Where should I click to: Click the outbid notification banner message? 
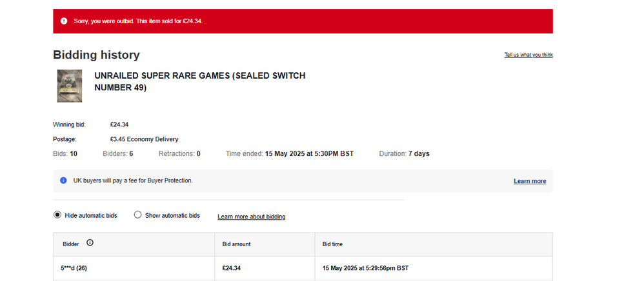[138, 21]
